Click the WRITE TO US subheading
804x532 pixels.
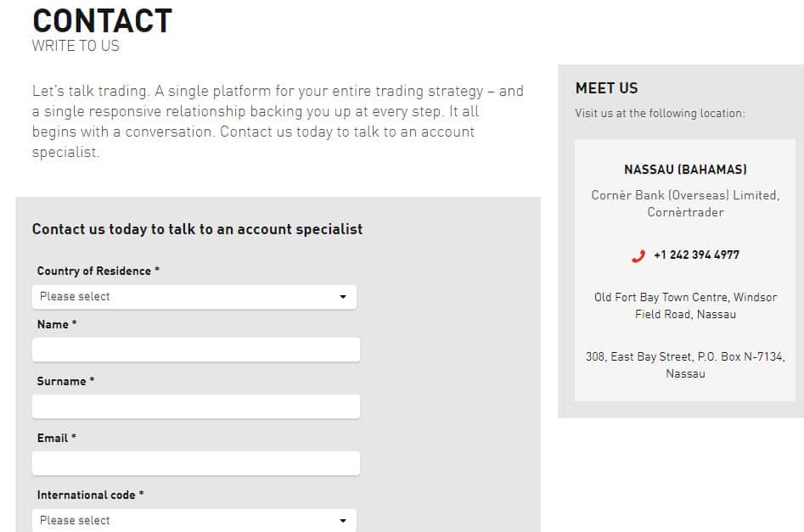[x=76, y=46]
